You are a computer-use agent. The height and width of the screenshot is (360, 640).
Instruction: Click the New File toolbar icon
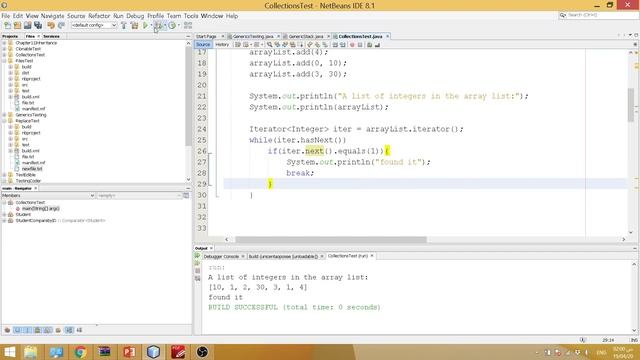click(7, 25)
